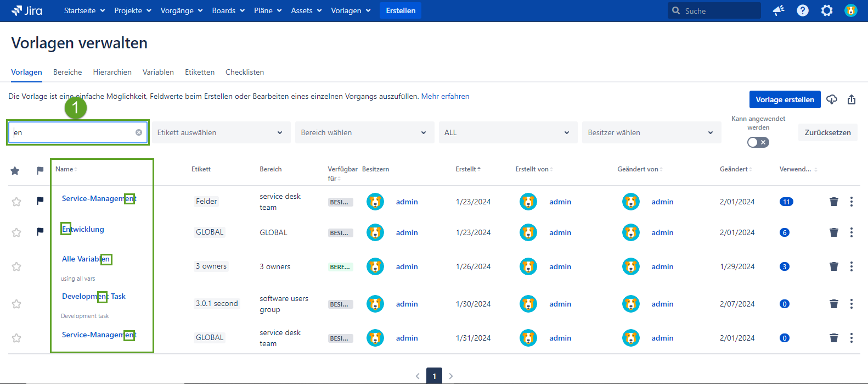Open Jira settings gear icon
This screenshot has height=384, width=868.
point(827,10)
